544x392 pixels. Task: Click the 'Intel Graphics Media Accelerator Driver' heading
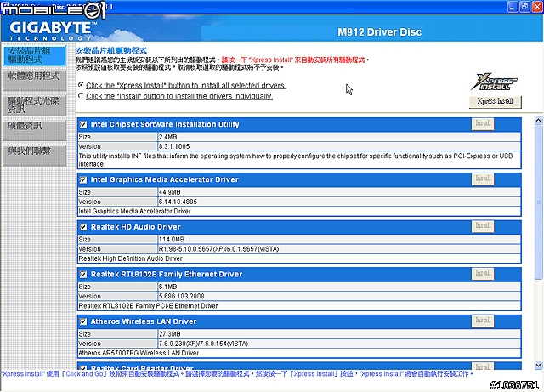(165, 180)
